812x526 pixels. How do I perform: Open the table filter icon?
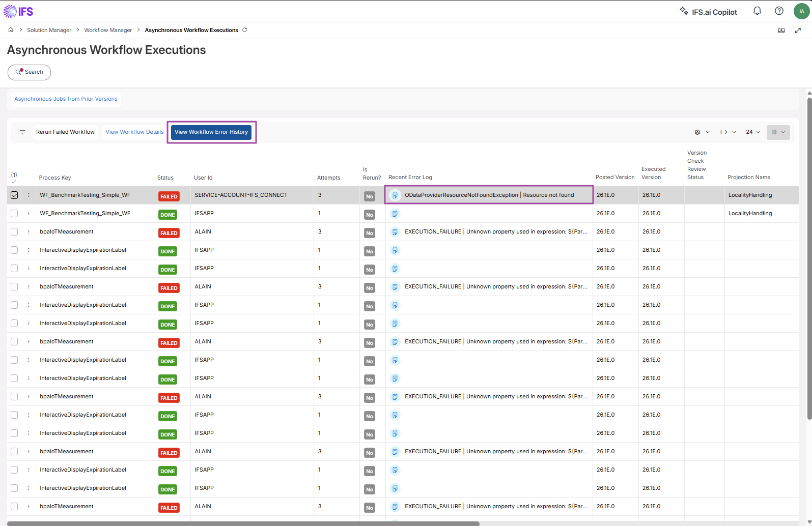[x=22, y=132]
